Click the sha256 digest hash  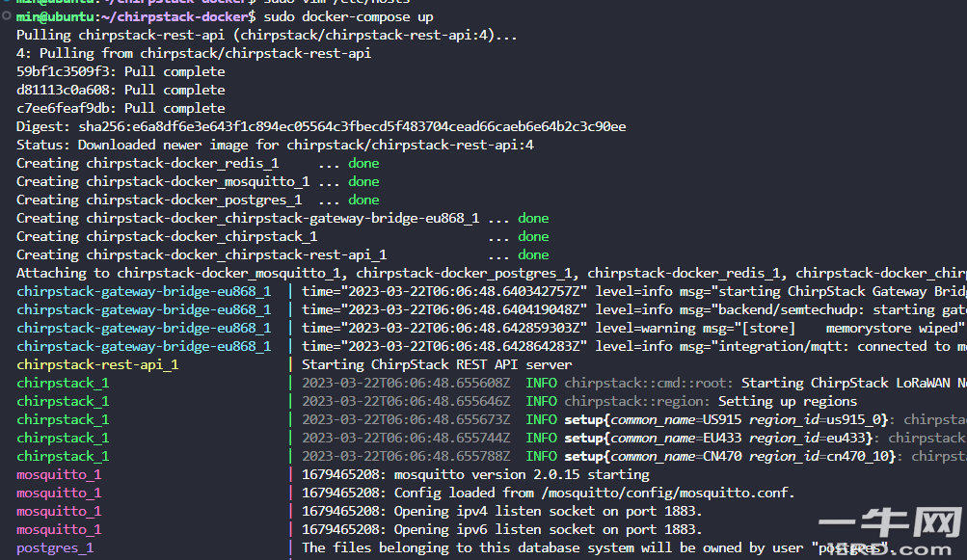click(352, 127)
